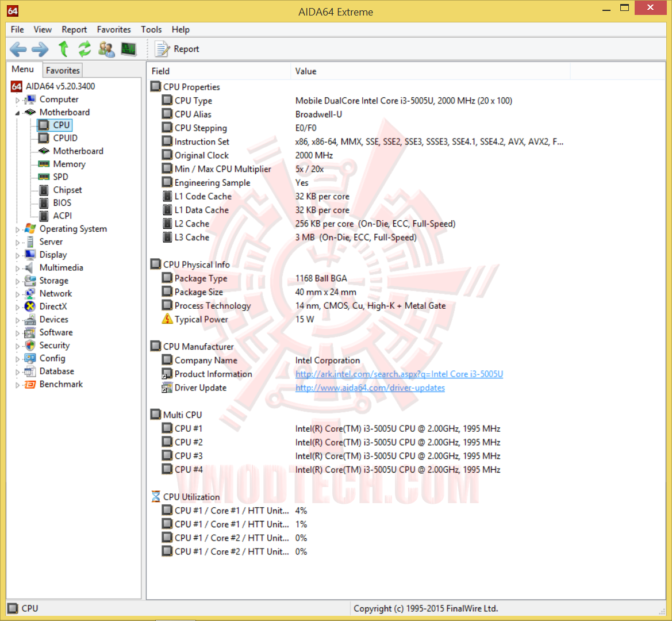Open the ark.intel.com product information link
The image size is (672, 621).
click(x=399, y=374)
